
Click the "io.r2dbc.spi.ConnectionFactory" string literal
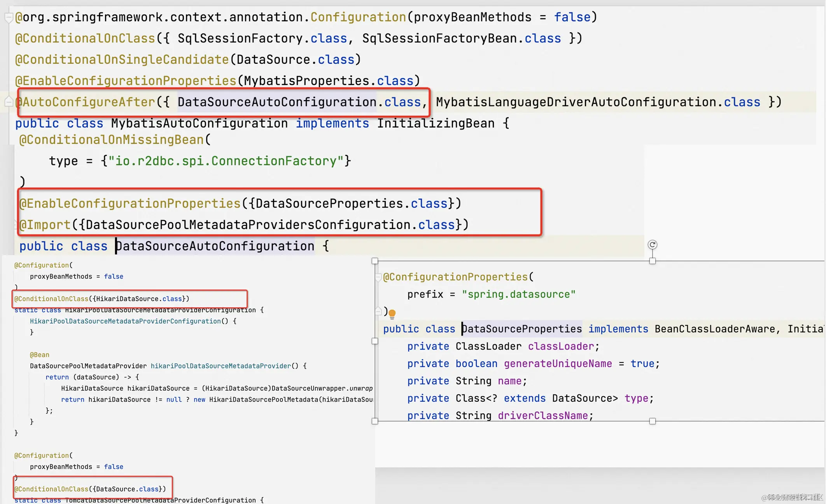(x=226, y=161)
